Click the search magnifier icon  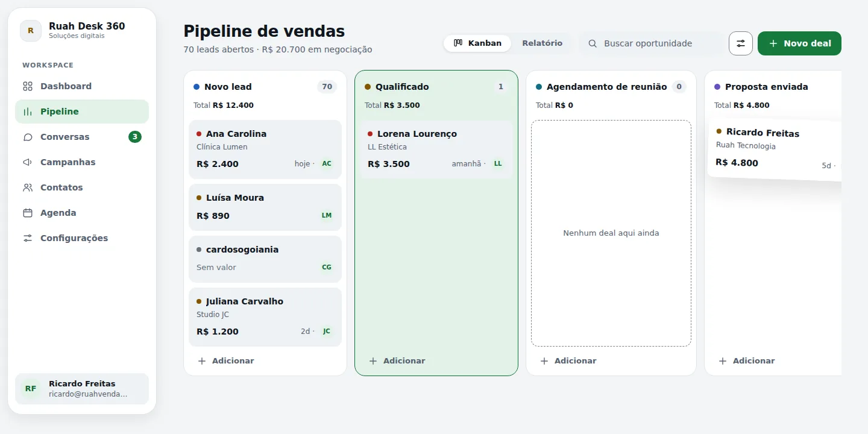pyautogui.click(x=593, y=43)
